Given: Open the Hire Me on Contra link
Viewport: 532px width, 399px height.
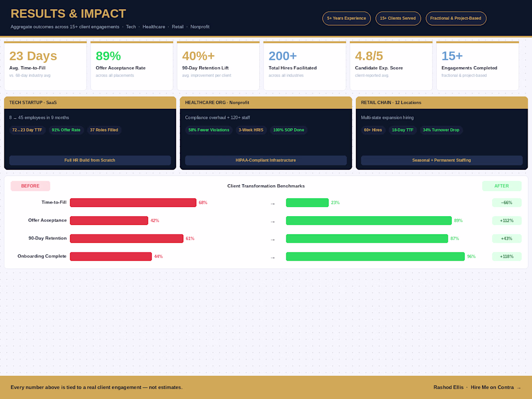Looking at the screenshot, I should (495, 387).
